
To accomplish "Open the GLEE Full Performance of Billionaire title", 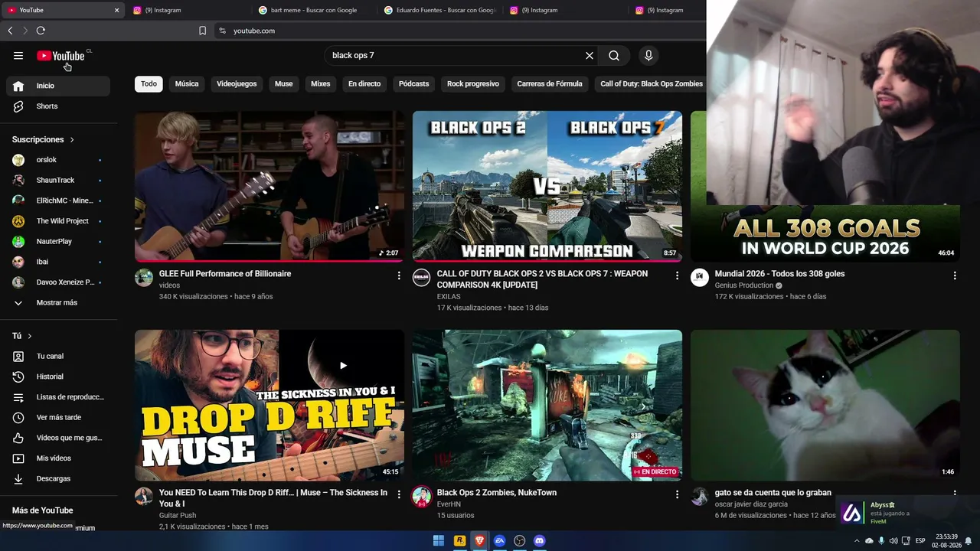I will 225,274.
